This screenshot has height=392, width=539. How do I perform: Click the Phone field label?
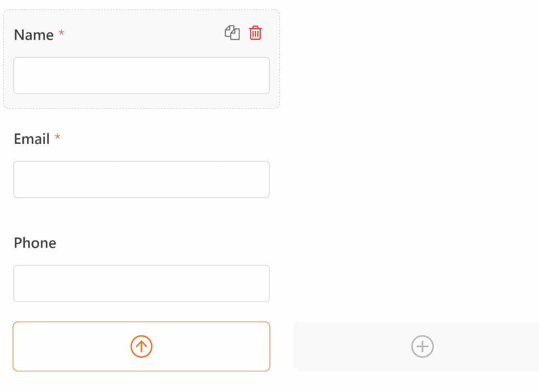coord(35,243)
